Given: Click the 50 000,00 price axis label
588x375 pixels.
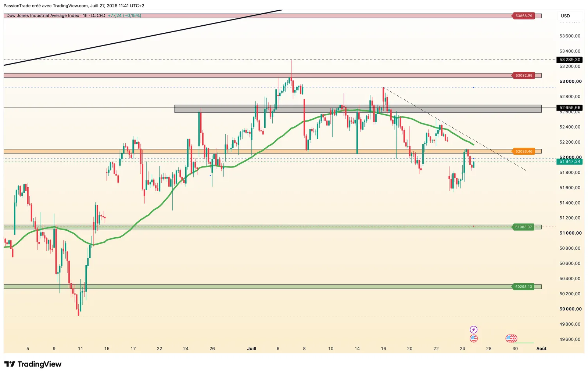Looking at the screenshot, I should (570, 309).
